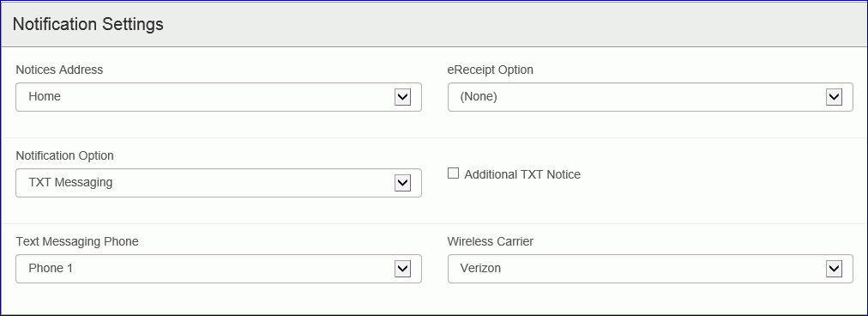Screen dimensions: 868x316
Task: Click the eReceipt Option dropdown arrow
Action: coord(834,97)
